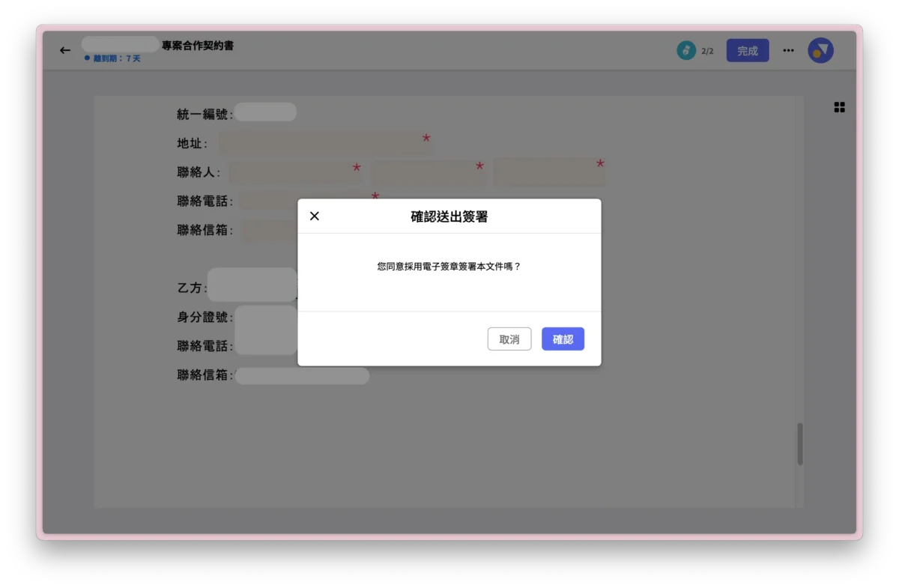Viewport: 899px width, 588px height.
Task: Cancel signing with the 取消 button
Action: click(509, 339)
